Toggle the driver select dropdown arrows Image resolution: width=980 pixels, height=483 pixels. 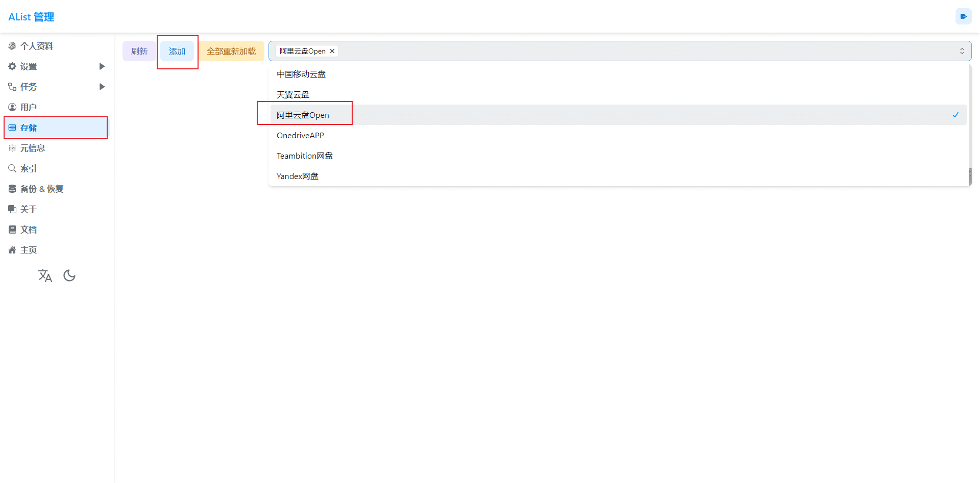tap(962, 51)
